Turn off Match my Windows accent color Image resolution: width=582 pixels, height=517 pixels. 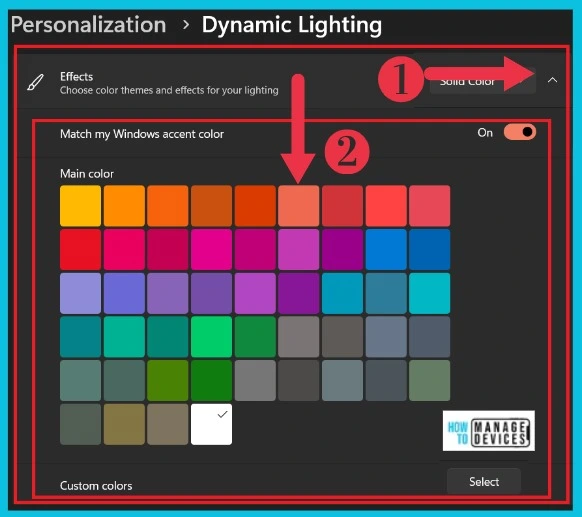520,132
